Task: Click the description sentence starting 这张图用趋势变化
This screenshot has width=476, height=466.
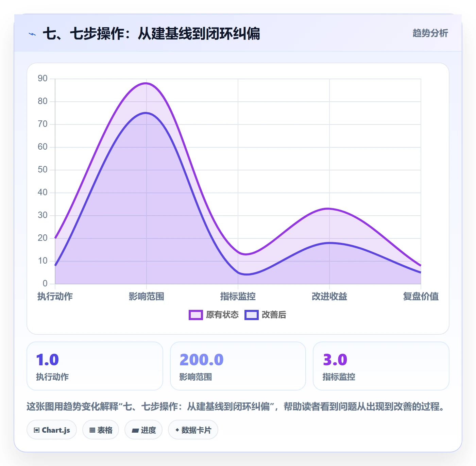Action: pyautogui.click(x=236, y=406)
